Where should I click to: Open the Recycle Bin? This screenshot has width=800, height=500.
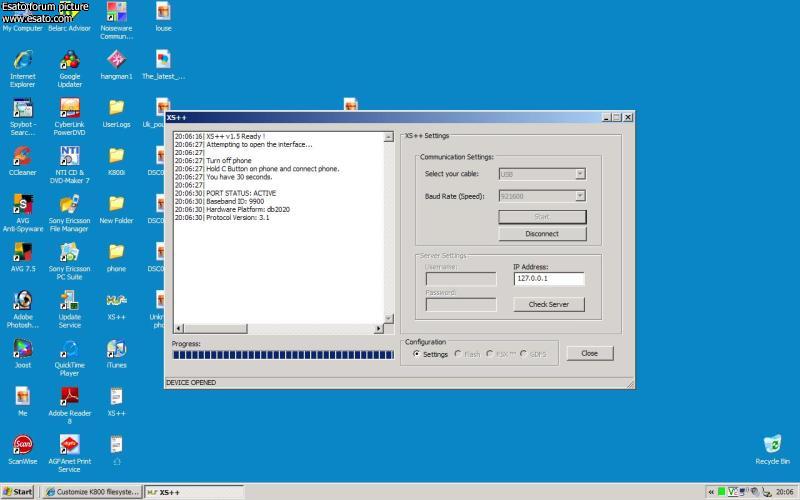pos(772,449)
